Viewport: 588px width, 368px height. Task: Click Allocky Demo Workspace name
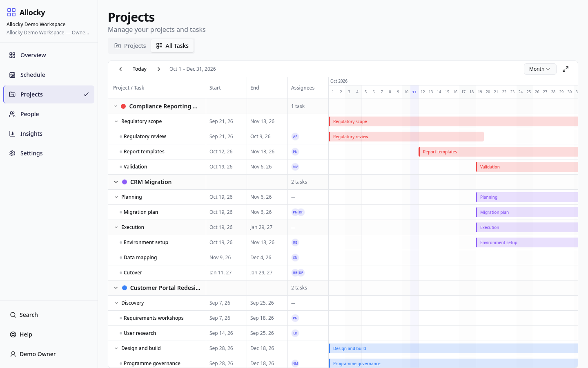(x=36, y=25)
